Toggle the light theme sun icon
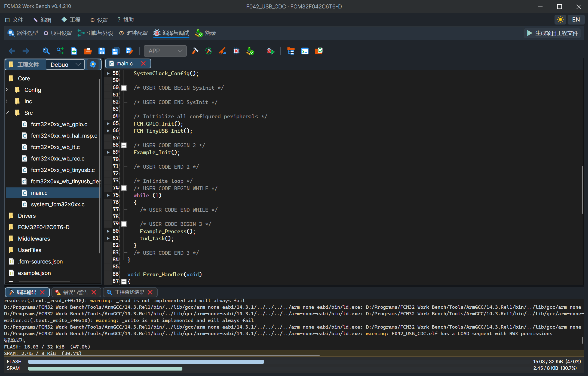Image resolution: width=588 pixels, height=376 pixels. click(560, 20)
